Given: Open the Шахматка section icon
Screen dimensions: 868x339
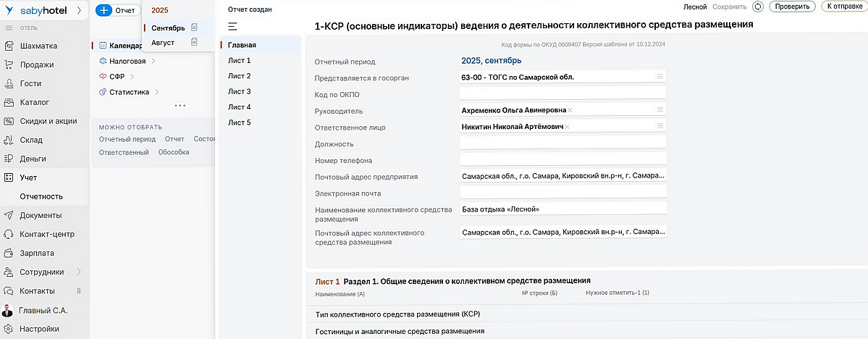Looking at the screenshot, I should (9, 46).
